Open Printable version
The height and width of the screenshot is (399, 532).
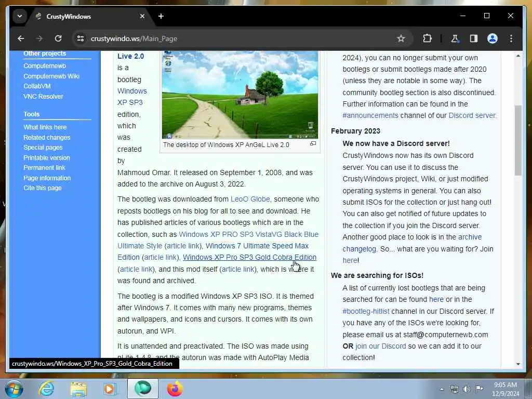[46, 158]
